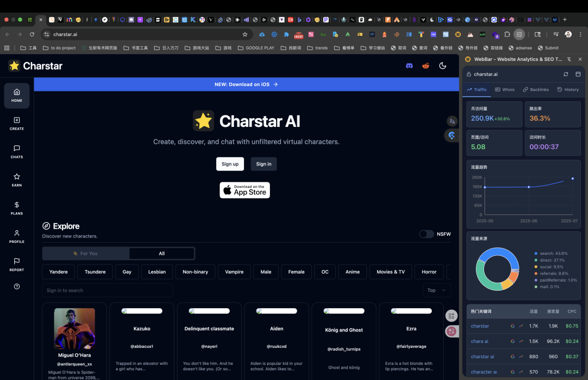Open Report flag in sidebar

click(x=16, y=265)
